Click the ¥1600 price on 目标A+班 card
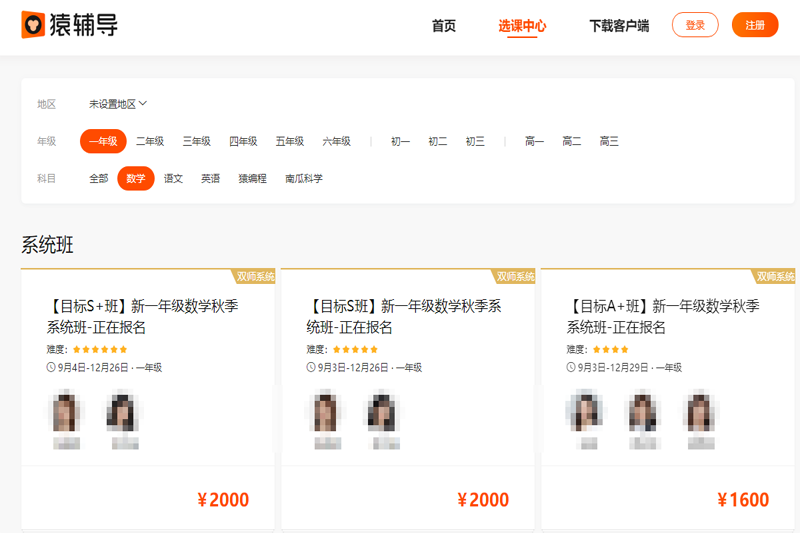Screen dimensions: 800x533 click(x=743, y=500)
